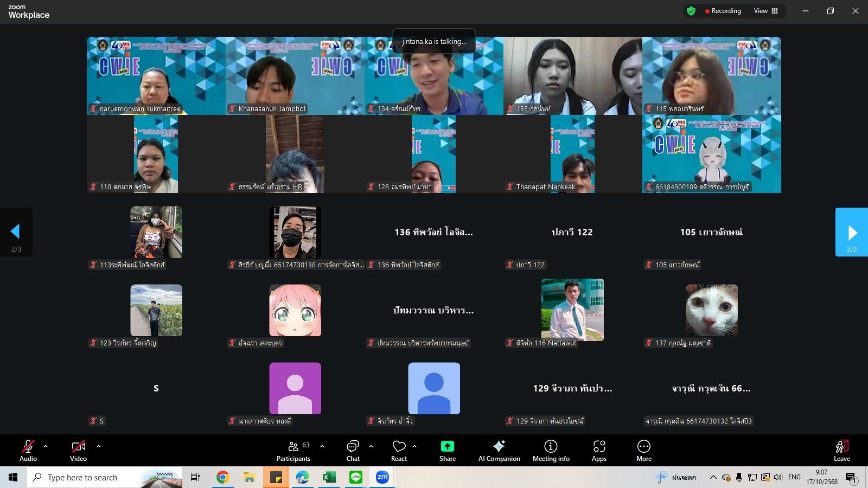Viewport: 868px width, 488px height.
Task: Click the green Share screen icon
Action: [447, 446]
